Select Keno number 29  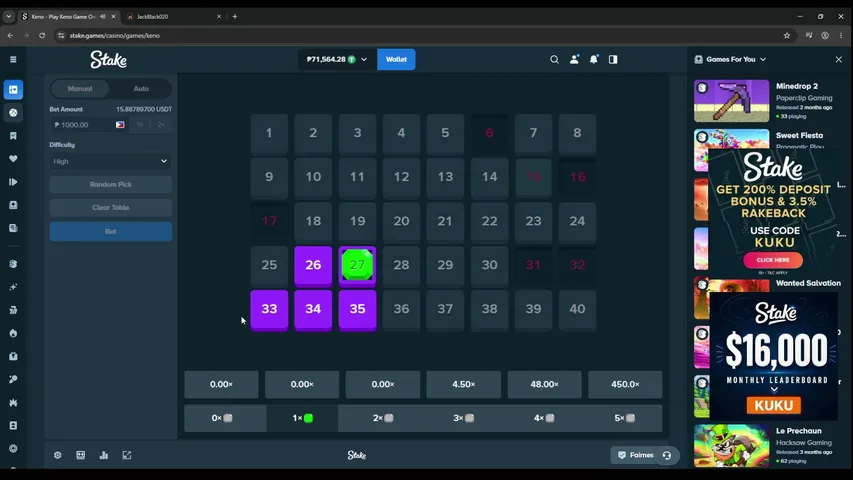[x=446, y=266]
